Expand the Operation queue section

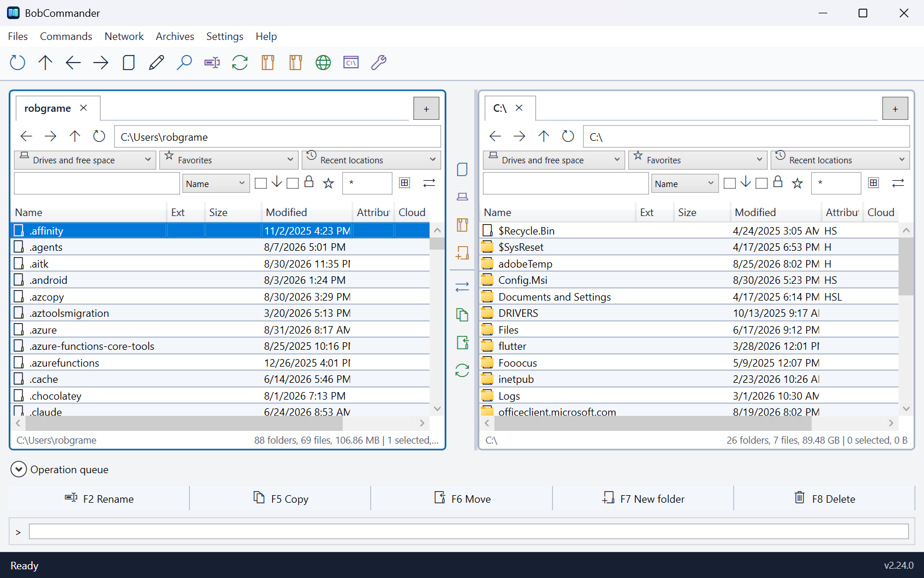[x=19, y=469]
